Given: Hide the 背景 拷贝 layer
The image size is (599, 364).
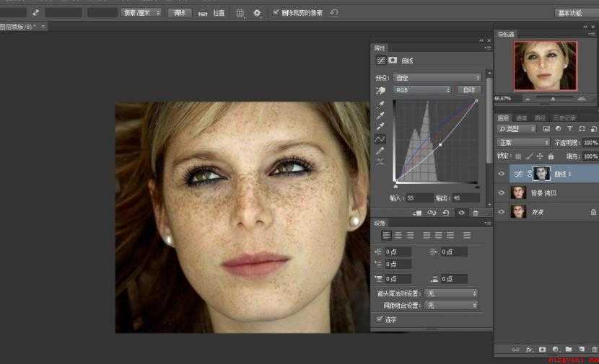Looking at the screenshot, I should click(x=501, y=192).
